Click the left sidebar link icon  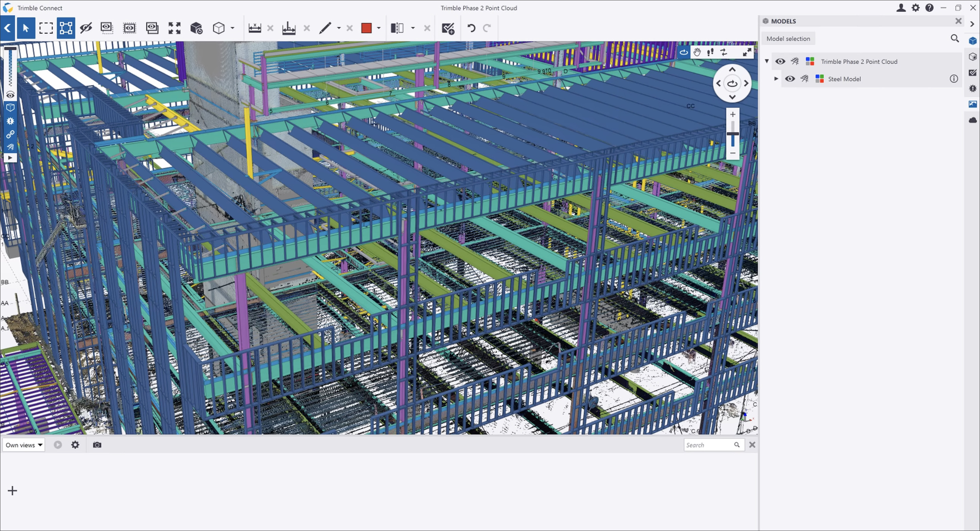pos(10,134)
